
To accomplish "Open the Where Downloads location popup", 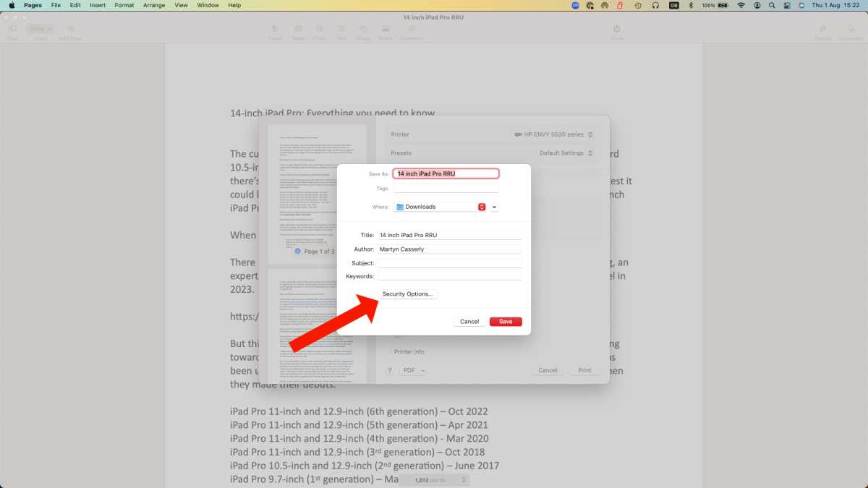I will tap(440, 207).
